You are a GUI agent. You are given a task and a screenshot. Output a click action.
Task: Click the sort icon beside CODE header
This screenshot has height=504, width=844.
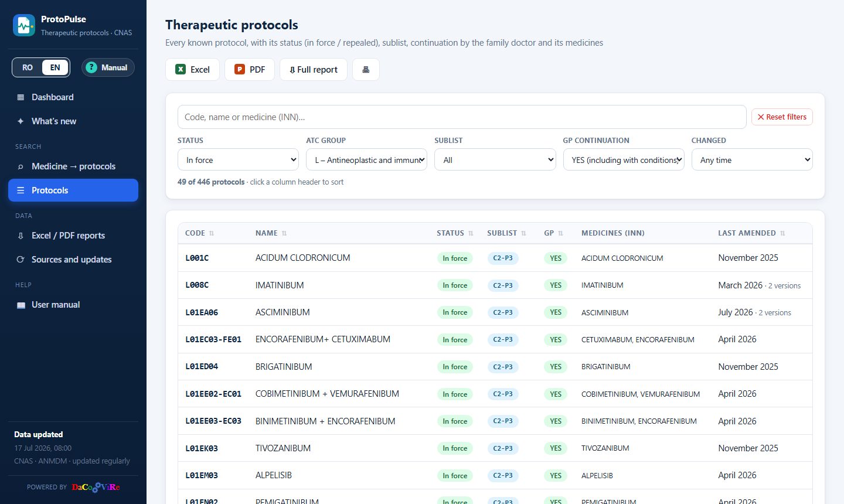(212, 233)
